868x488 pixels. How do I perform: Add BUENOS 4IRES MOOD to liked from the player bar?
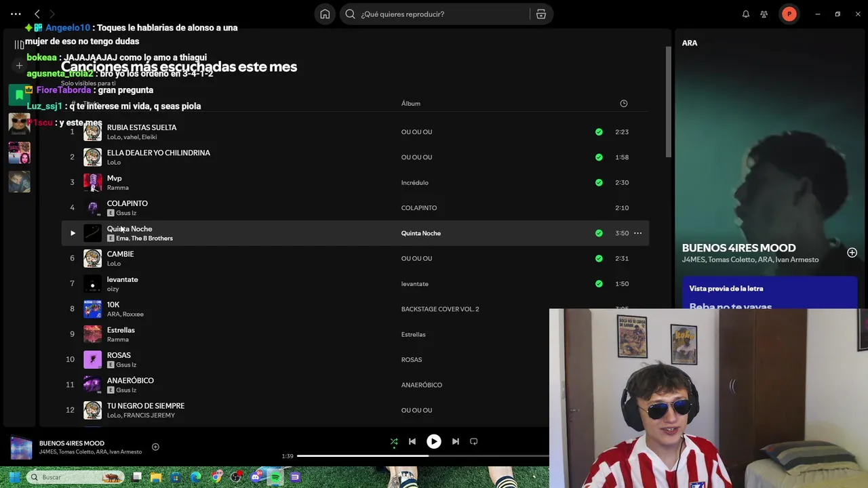(x=155, y=447)
